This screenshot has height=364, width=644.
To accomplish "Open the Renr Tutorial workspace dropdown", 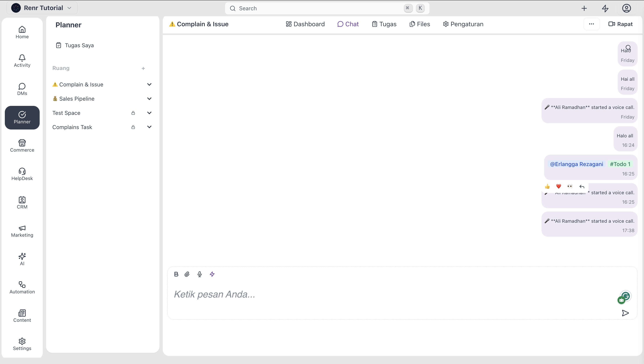I will pyautogui.click(x=42, y=8).
